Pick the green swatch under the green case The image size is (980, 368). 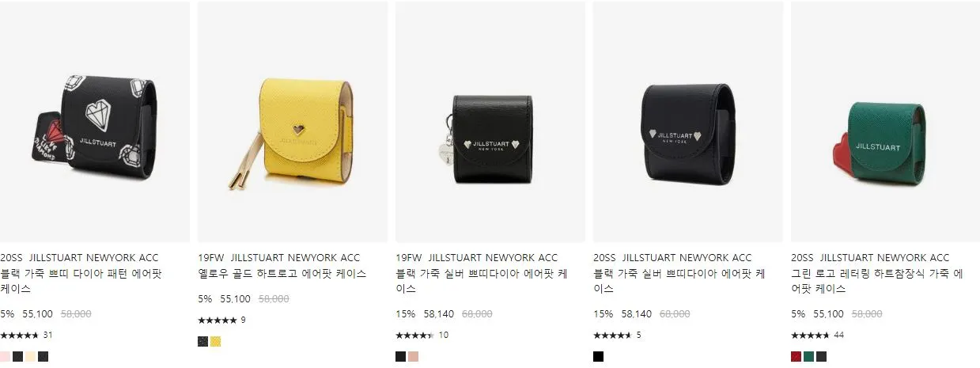pos(809,357)
